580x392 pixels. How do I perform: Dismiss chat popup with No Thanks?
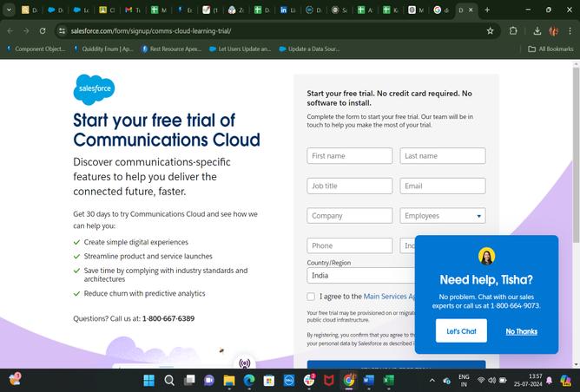(521, 331)
